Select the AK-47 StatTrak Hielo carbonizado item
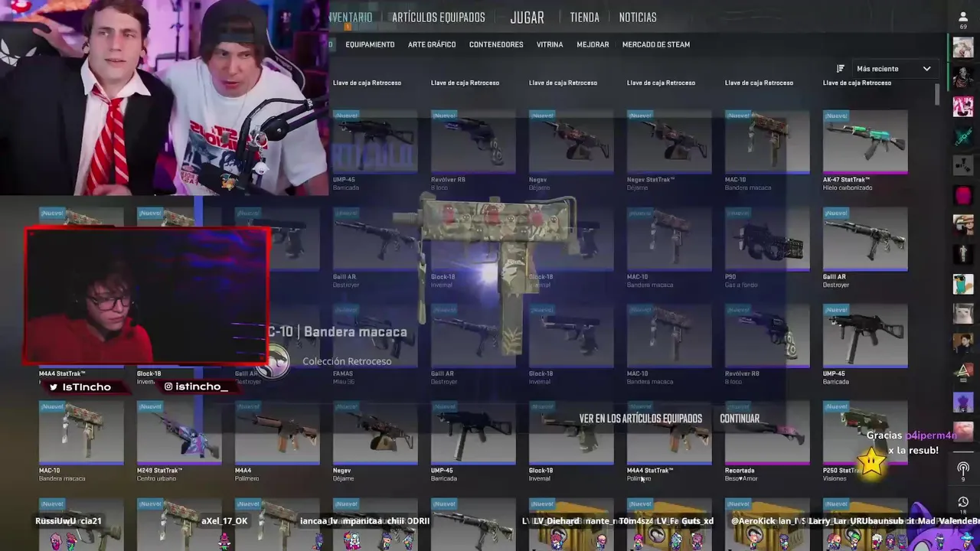 point(865,151)
